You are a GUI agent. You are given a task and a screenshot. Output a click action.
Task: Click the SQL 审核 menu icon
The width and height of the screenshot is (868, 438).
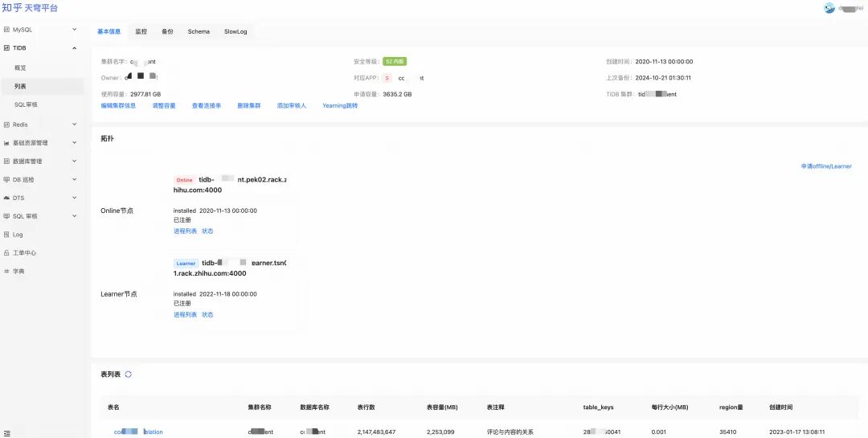point(6,216)
